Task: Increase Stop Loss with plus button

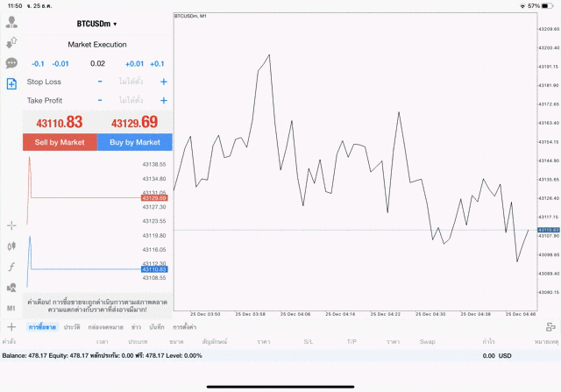Action: [x=163, y=82]
